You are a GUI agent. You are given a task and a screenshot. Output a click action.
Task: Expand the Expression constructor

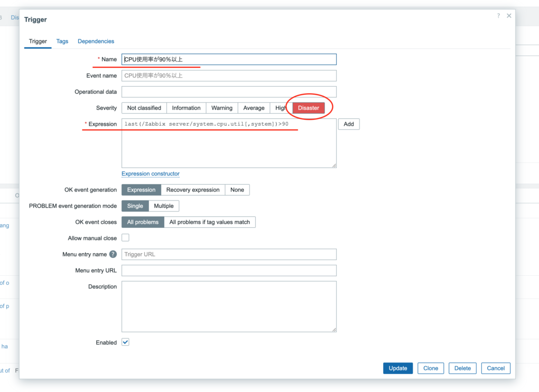coord(151,174)
